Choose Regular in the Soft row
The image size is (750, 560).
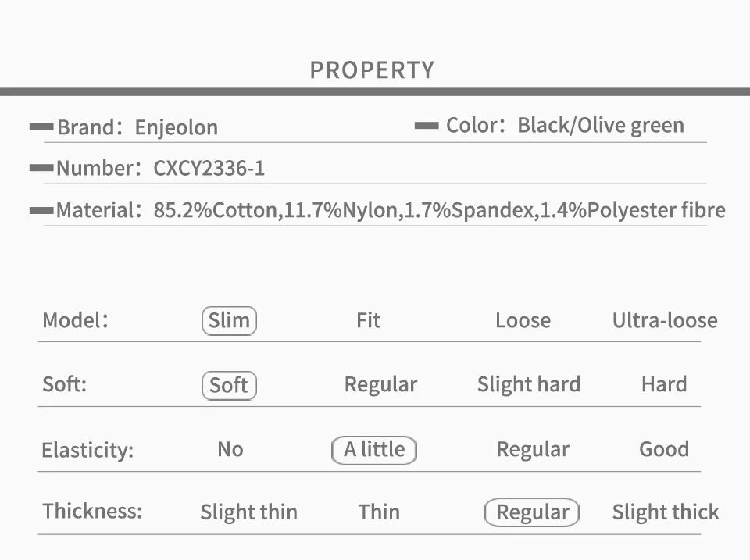click(x=380, y=385)
